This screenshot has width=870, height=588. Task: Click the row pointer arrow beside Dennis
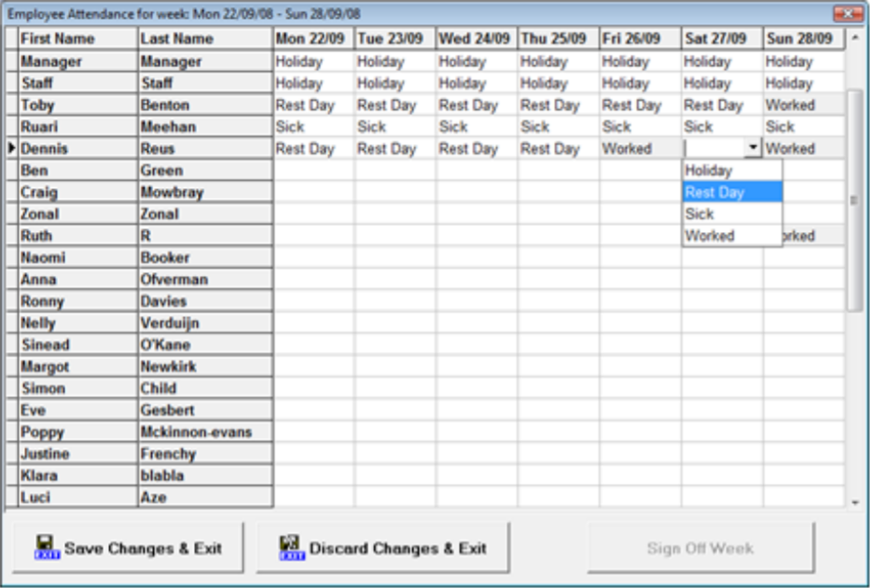click(11, 148)
